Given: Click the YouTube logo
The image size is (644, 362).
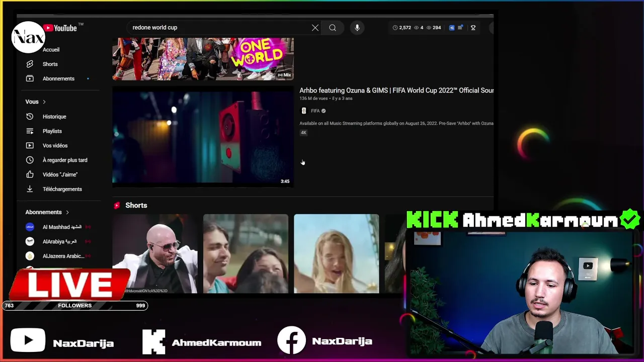Looking at the screenshot, I should coord(60,28).
